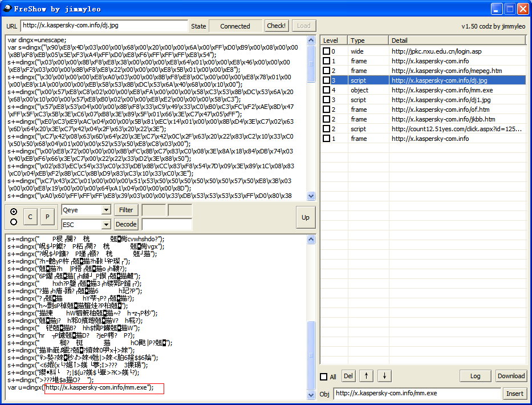Sort list by Detail column header
The width and height of the screenshot is (532, 405).
(457, 40)
